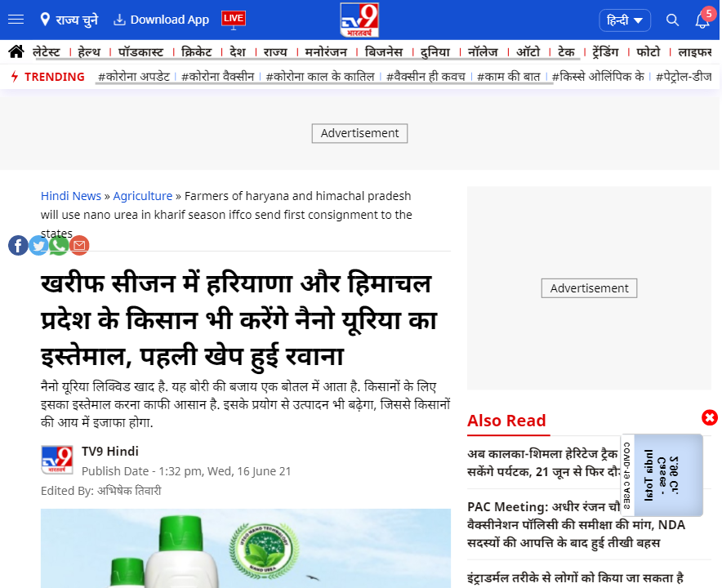Screen dimensions: 722x588
Task: Open the hamburger navigation menu
Action: (16, 20)
